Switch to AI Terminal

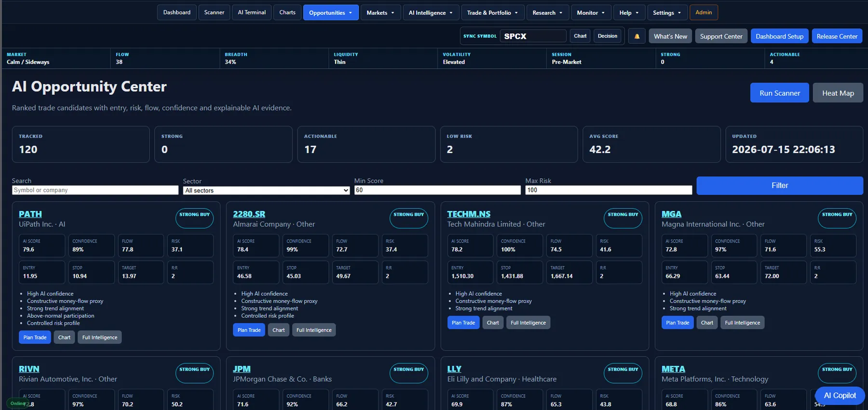point(252,13)
